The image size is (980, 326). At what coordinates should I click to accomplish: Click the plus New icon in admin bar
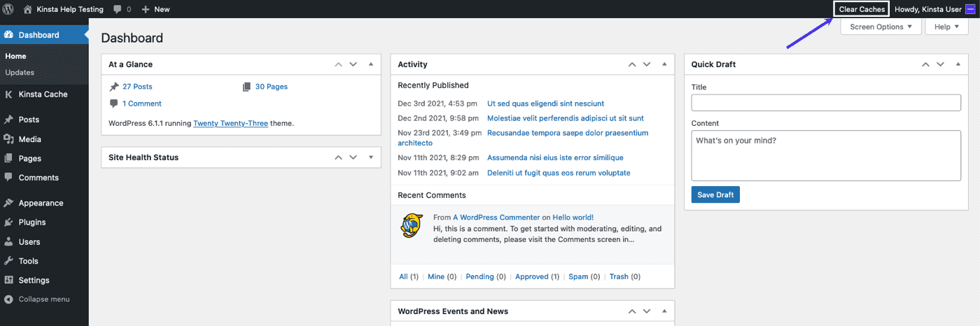[x=146, y=9]
